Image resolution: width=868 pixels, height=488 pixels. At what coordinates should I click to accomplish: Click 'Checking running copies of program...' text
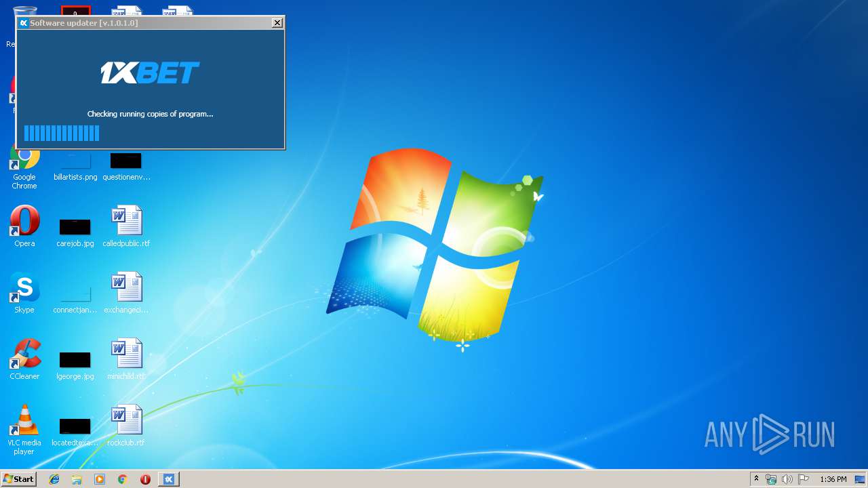click(150, 114)
